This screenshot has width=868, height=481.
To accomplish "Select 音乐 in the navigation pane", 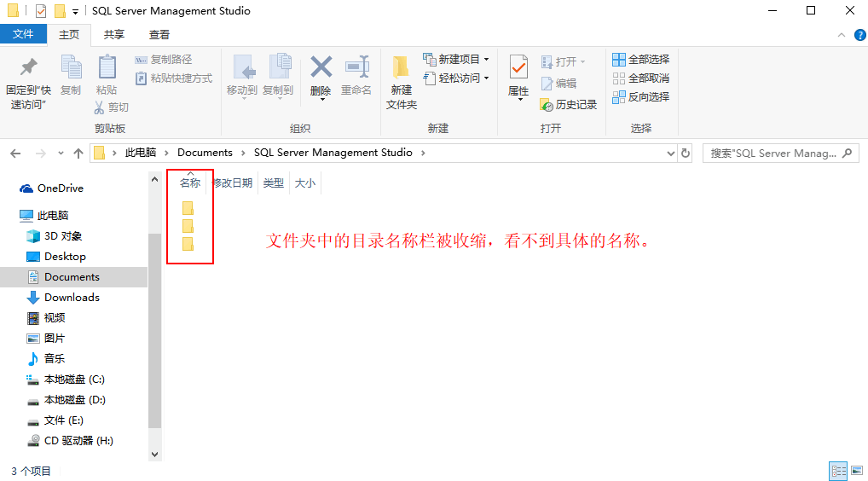I will pos(46,359).
